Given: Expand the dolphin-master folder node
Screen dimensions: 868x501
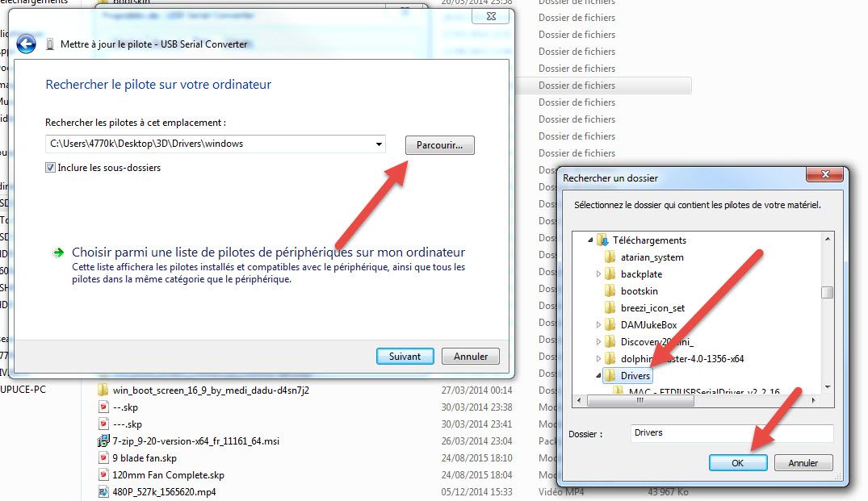Looking at the screenshot, I should click(598, 359).
